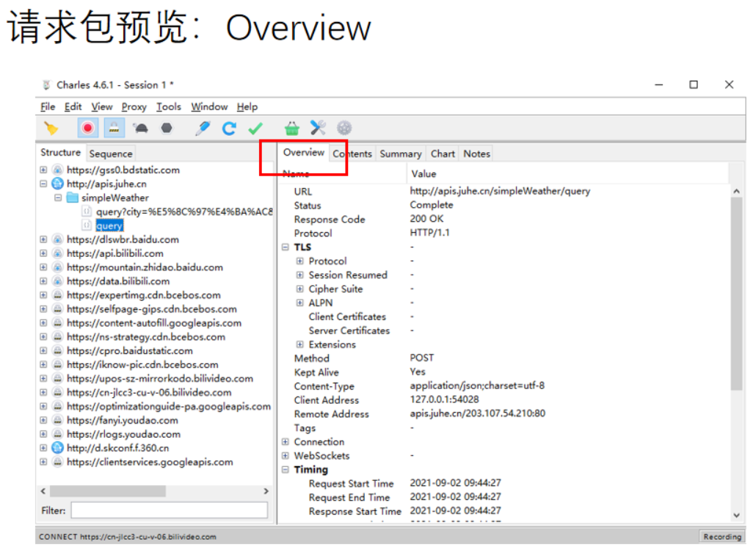This screenshot has height=547, width=756.
Task: Collapse the simpleWeather folder node
Action: [x=58, y=198]
